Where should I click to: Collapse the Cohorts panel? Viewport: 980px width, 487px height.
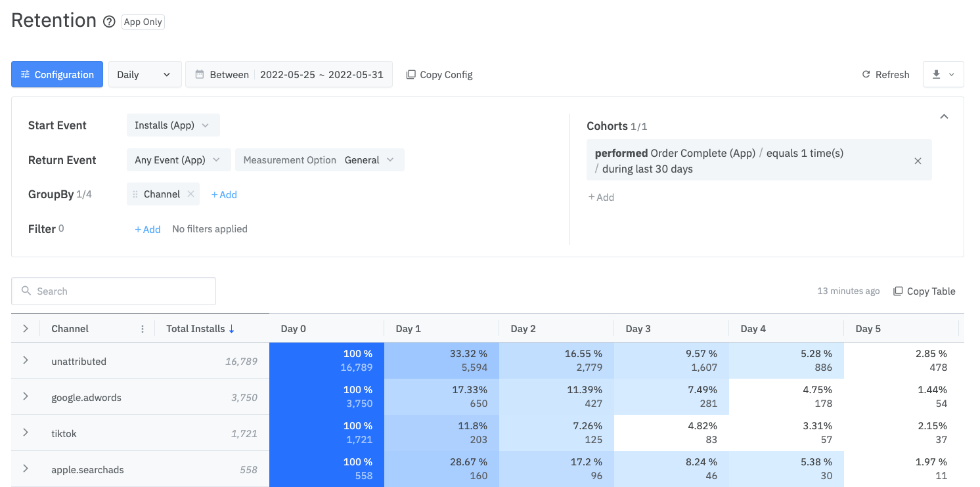pos(944,116)
